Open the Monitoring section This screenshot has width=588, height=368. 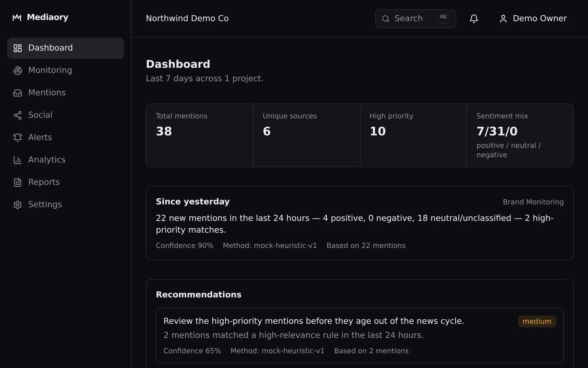[x=65, y=70]
